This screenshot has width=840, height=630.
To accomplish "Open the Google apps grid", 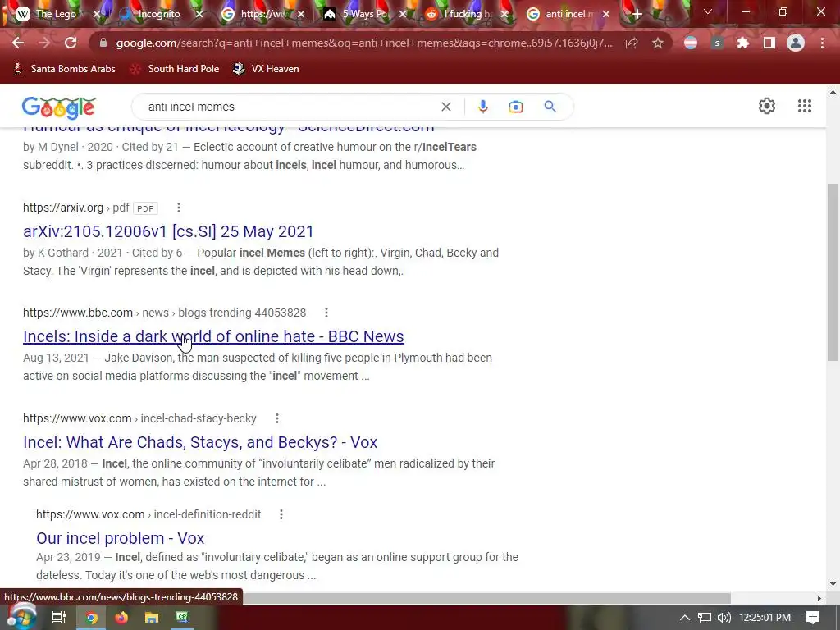I will tap(805, 106).
